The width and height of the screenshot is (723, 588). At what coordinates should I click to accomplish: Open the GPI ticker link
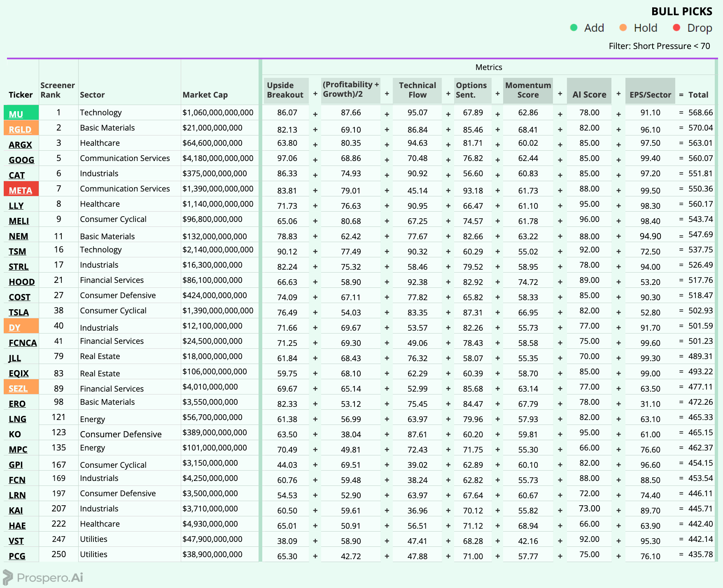[x=16, y=464]
